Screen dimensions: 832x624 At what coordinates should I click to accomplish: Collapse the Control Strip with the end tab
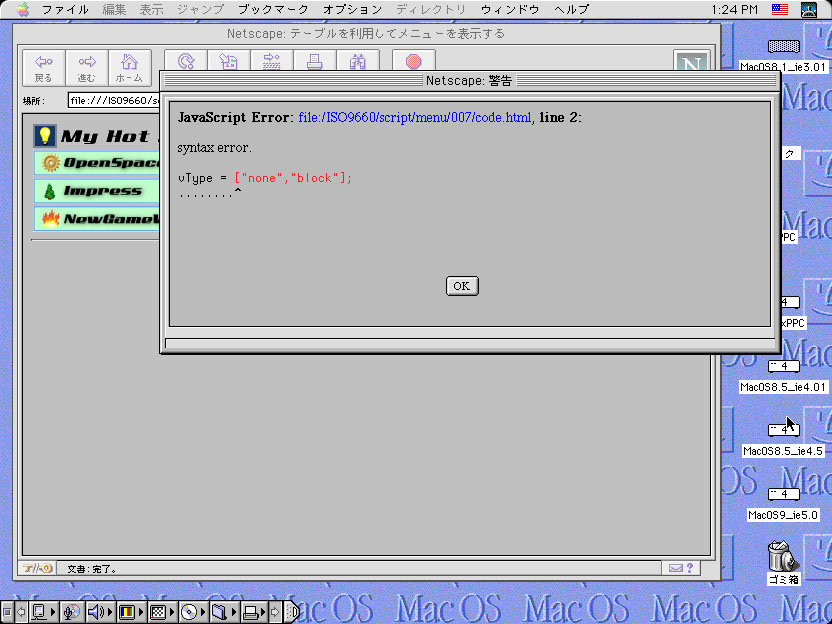pos(292,612)
